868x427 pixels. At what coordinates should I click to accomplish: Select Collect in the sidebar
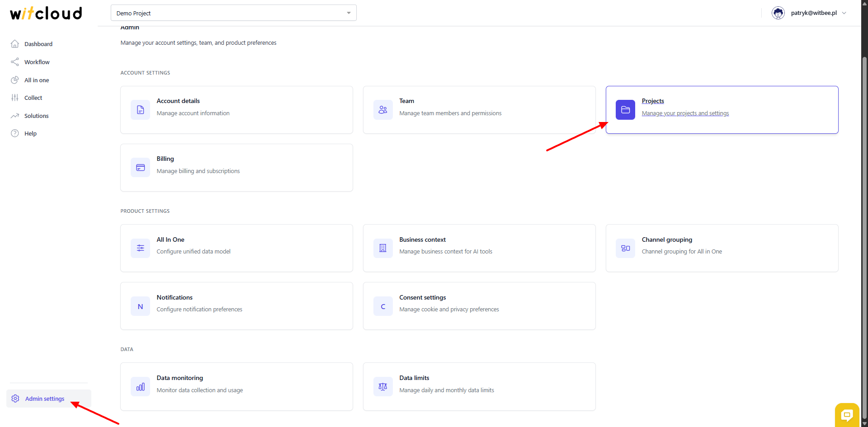33,98
